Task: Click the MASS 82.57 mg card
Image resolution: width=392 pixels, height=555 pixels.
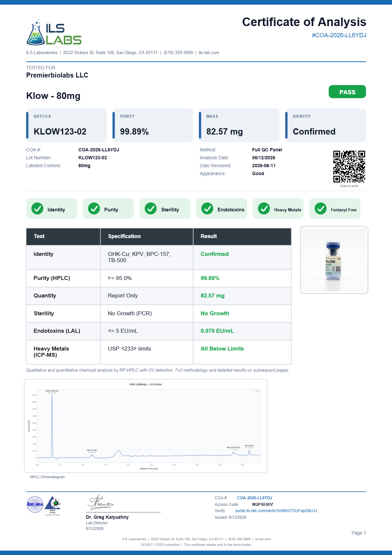Action: [x=239, y=125]
